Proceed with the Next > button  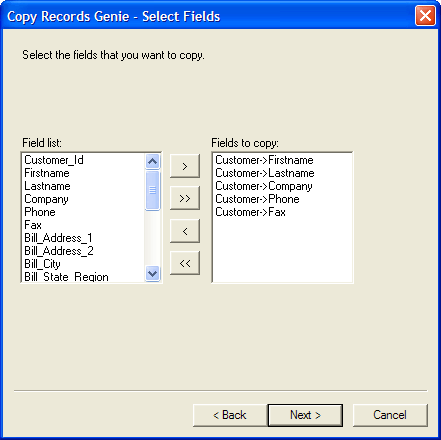click(305, 415)
